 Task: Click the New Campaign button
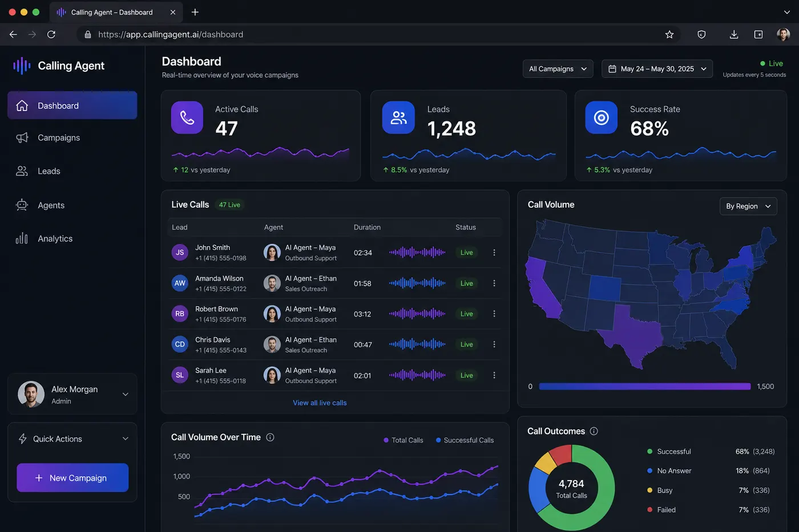click(x=72, y=478)
